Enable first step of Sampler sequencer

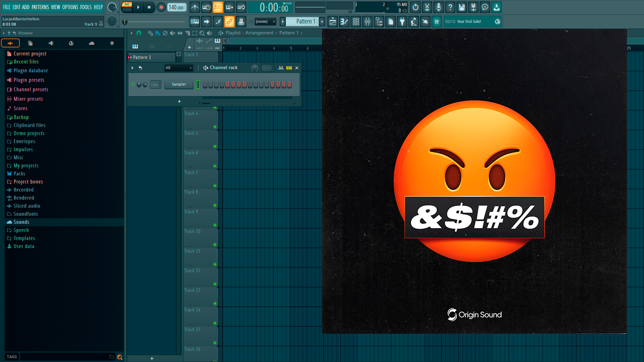point(205,84)
